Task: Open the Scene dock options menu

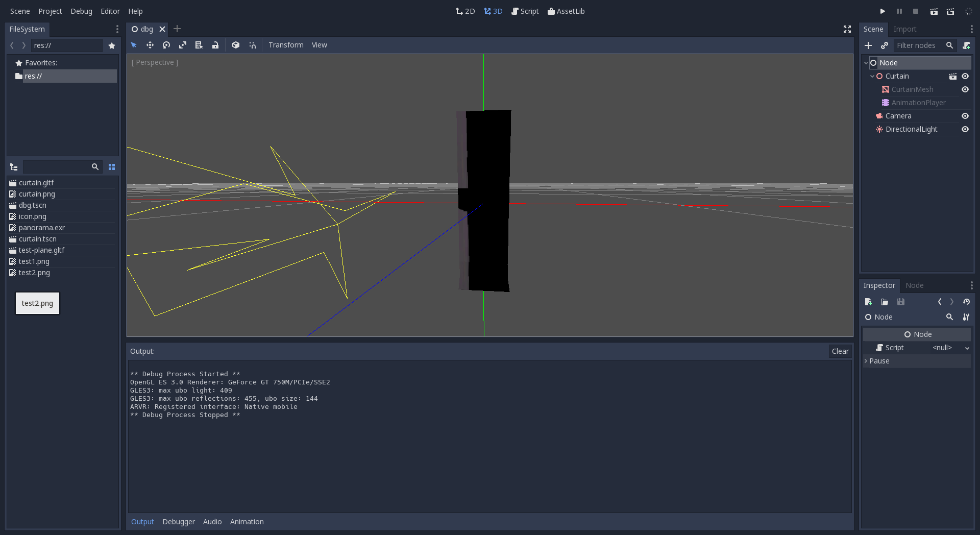Action: point(971,29)
